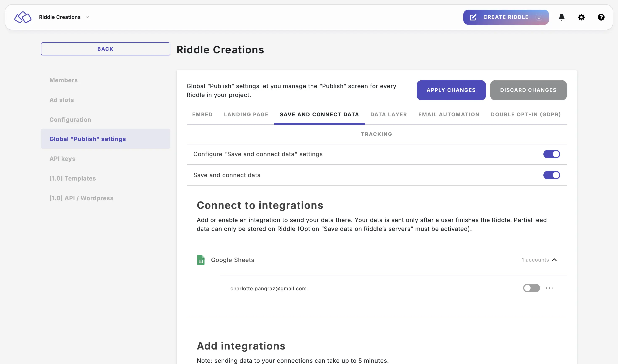Click the Google Sheets integration label
618x364 pixels.
tap(232, 260)
